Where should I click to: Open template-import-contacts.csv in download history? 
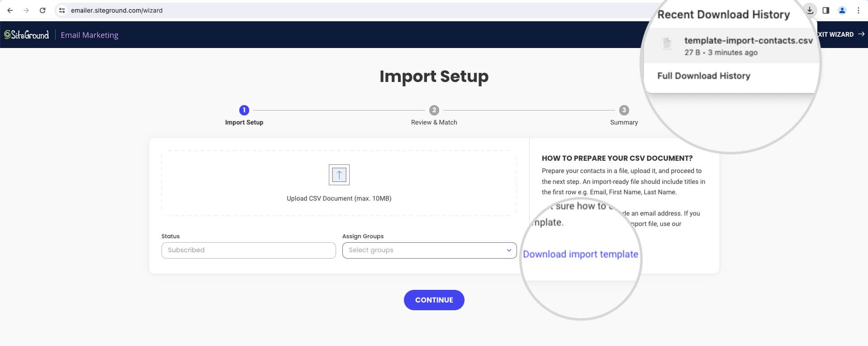coord(731,46)
